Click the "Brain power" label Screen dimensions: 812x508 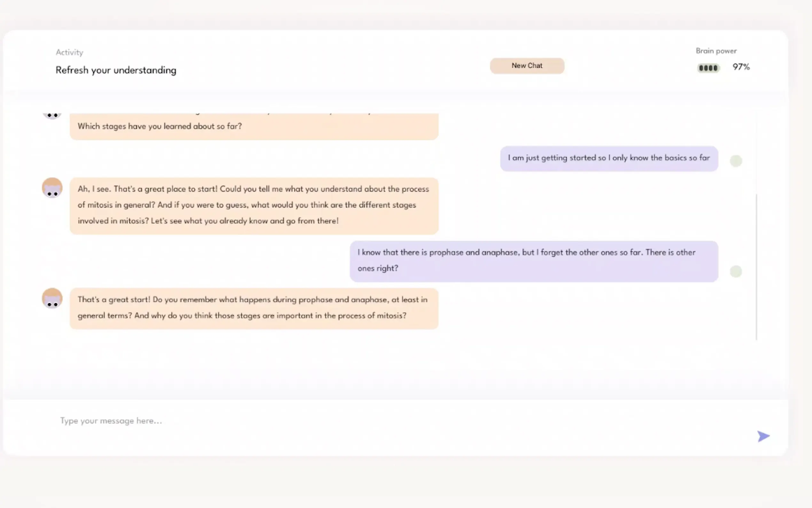pyautogui.click(x=716, y=51)
